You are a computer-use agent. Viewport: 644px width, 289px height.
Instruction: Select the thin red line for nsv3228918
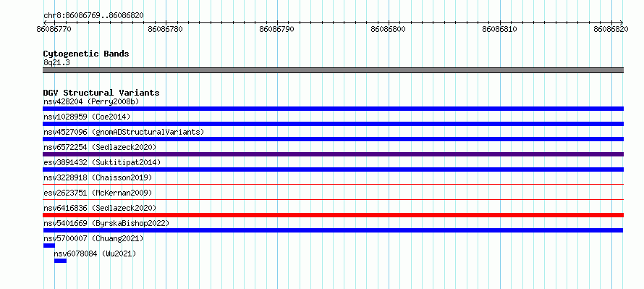pos(333,185)
